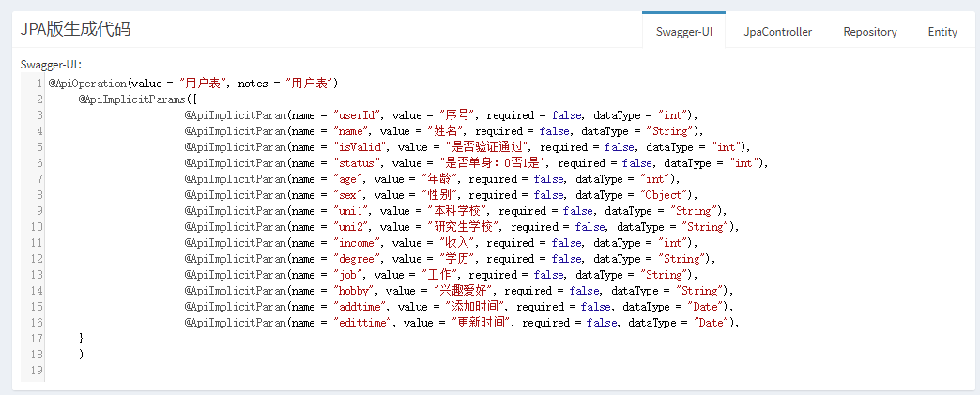Image resolution: width=980 pixels, height=395 pixels.
Task: Click the "income" parameter name in code
Action: click(x=356, y=243)
